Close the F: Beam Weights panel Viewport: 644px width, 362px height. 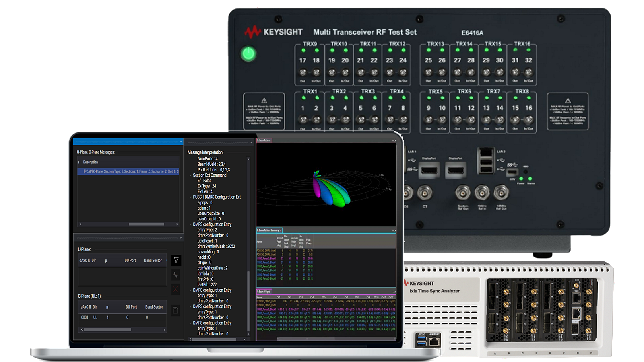396,292
